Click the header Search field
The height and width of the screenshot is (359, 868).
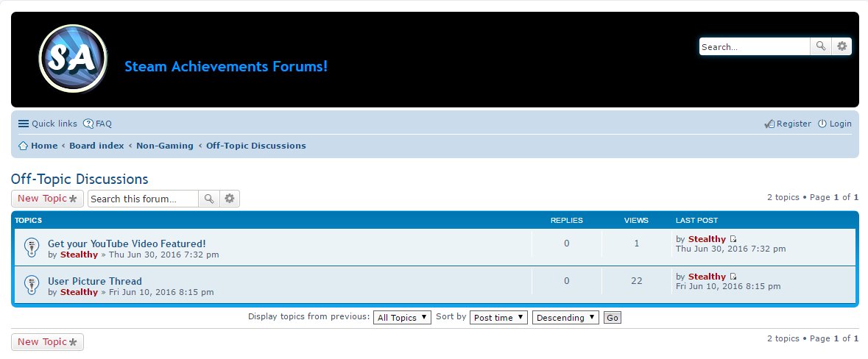coord(755,46)
